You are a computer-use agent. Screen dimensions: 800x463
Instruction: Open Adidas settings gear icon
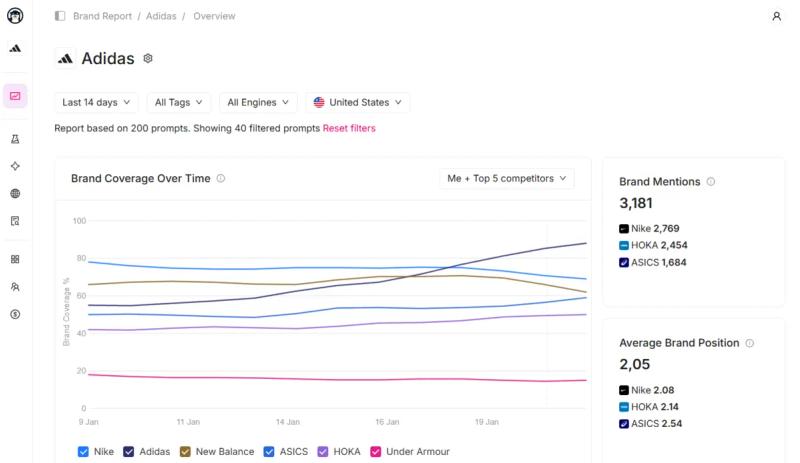[x=148, y=58]
